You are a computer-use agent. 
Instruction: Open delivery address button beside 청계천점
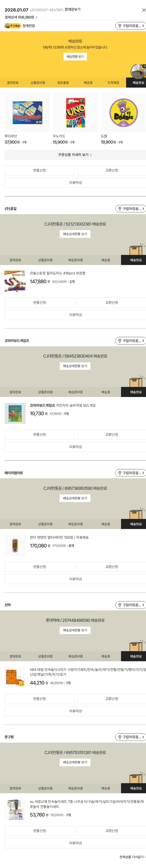131,26
